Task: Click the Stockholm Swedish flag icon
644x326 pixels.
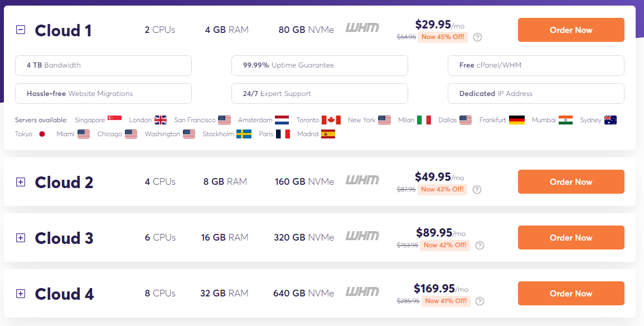Action: click(x=244, y=134)
